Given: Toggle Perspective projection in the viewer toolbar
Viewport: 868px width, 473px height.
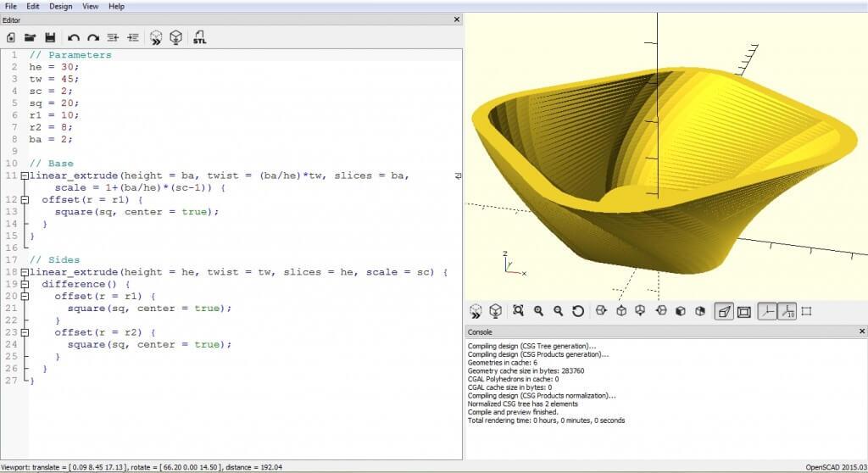Looking at the screenshot, I should point(724,311).
